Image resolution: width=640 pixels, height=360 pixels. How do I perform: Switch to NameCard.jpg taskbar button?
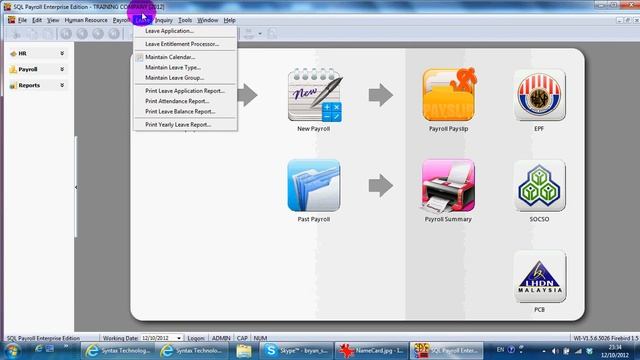pyautogui.click(x=371, y=351)
